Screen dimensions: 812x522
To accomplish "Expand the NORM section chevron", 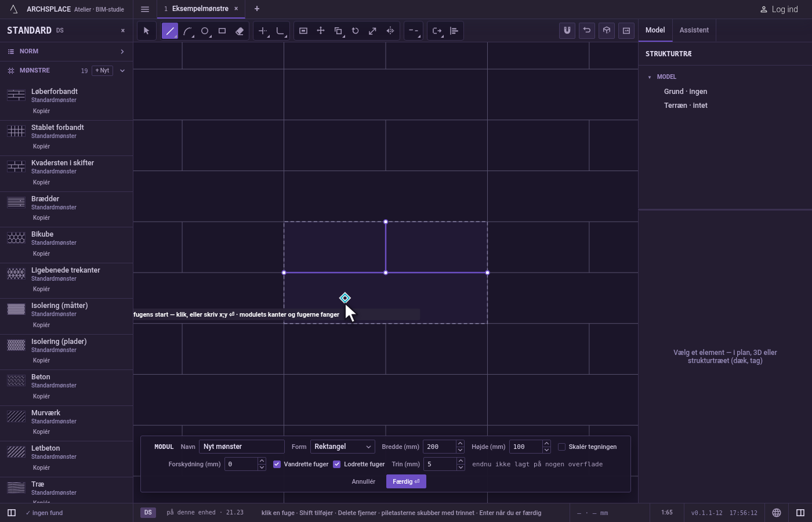I will pos(122,52).
